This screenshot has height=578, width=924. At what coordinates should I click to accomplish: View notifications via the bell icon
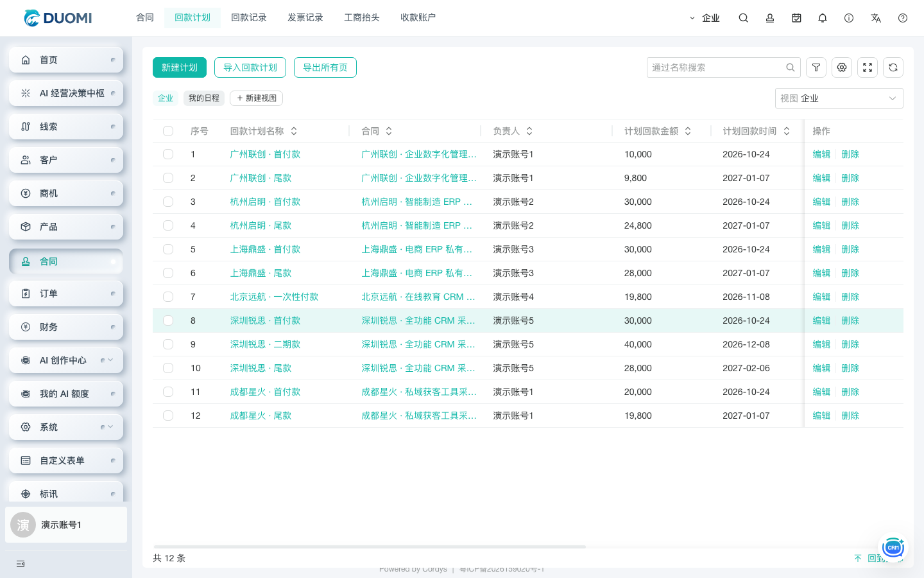click(x=823, y=18)
